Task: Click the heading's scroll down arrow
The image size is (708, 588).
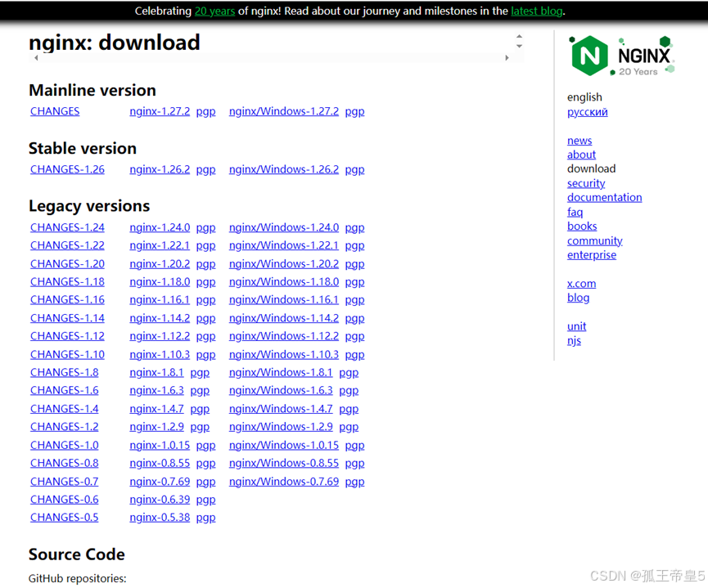Action: pos(519,46)
